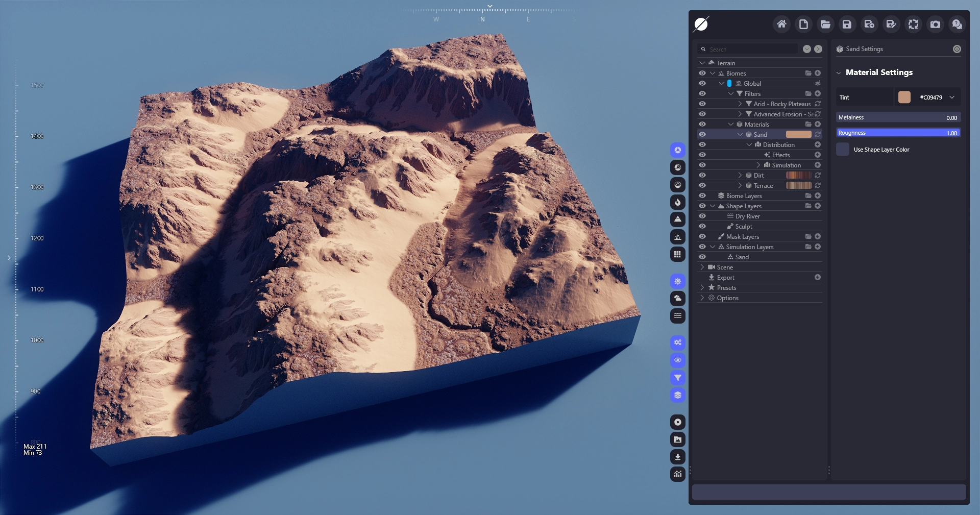Toggle visibility of the Dry River shape layer
Image resolution: width=980 pixels, height=515 pixels.
[x=702, y=216]
